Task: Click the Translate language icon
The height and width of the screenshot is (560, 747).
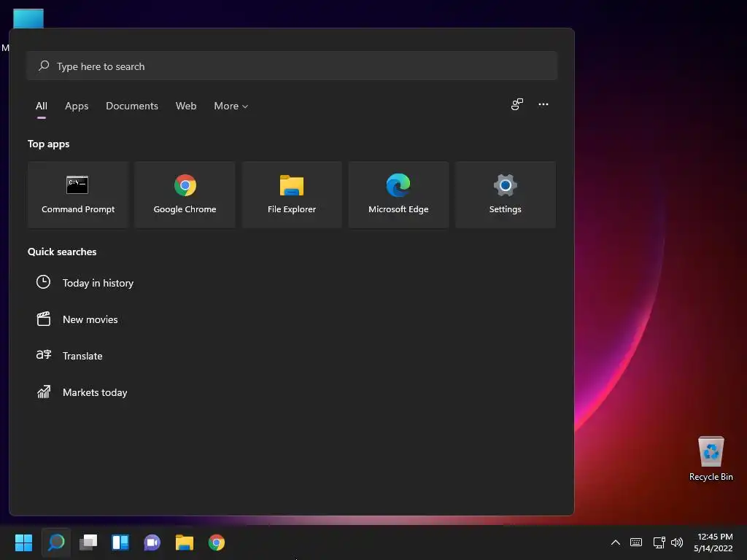Action: tap(43, 355)
